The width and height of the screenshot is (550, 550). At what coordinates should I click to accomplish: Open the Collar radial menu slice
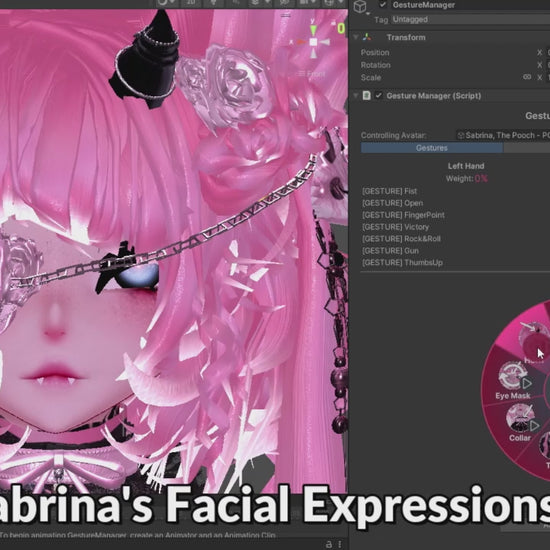[520, 423]
